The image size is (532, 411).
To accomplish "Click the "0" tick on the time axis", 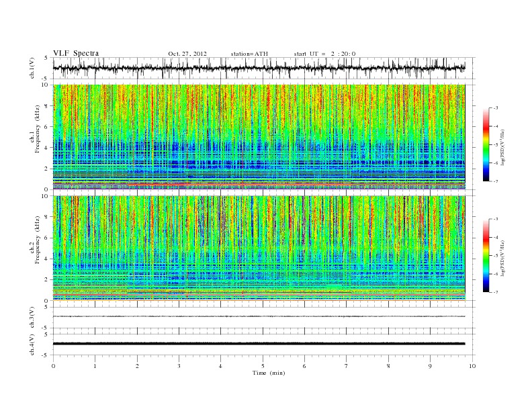I will 53,366.
